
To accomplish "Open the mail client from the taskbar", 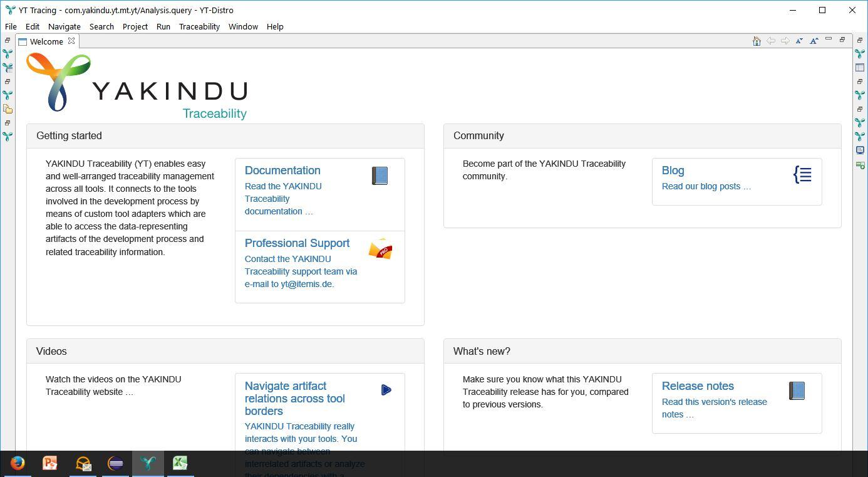I will [83, 463].
